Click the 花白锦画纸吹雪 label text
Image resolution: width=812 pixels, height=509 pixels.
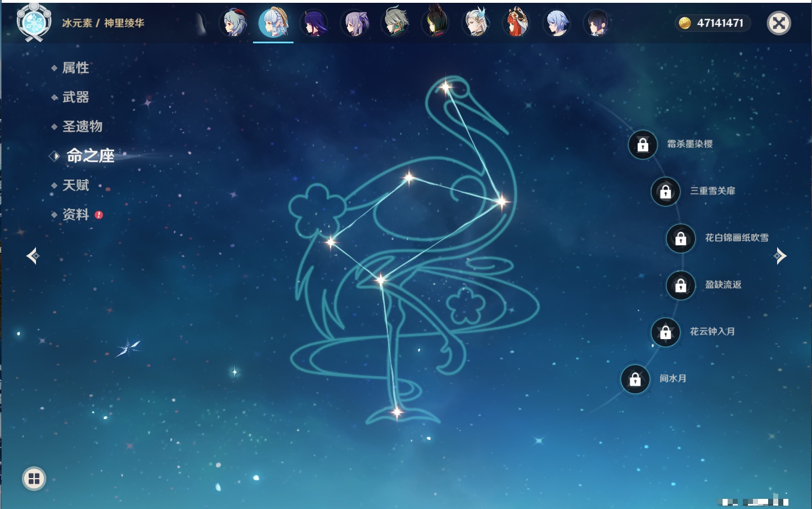tap(737, 238)
